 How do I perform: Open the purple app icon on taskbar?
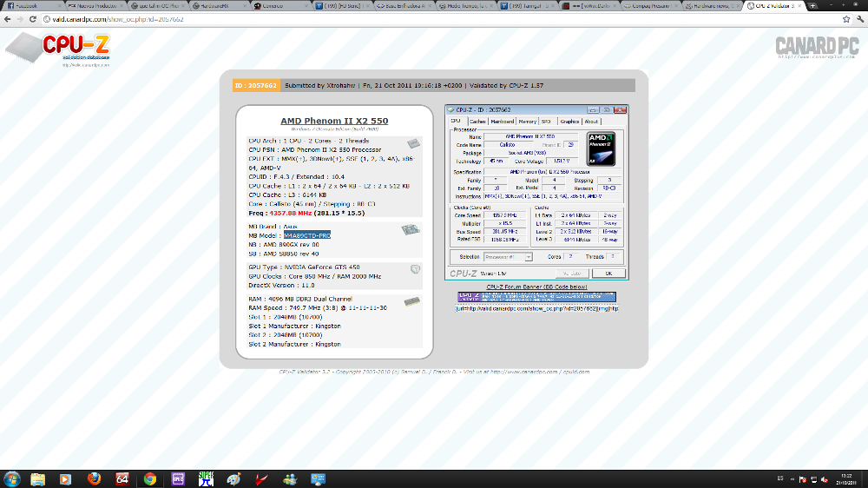178,479
